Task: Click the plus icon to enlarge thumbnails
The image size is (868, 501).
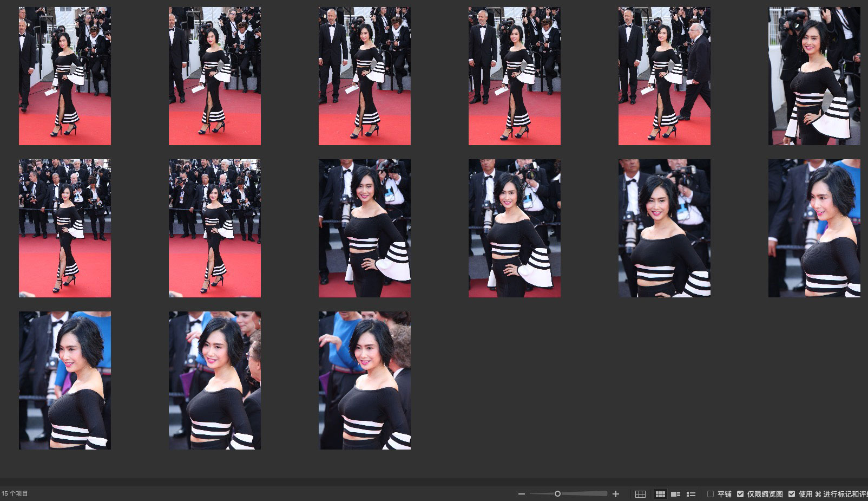Action: (615, 494)
